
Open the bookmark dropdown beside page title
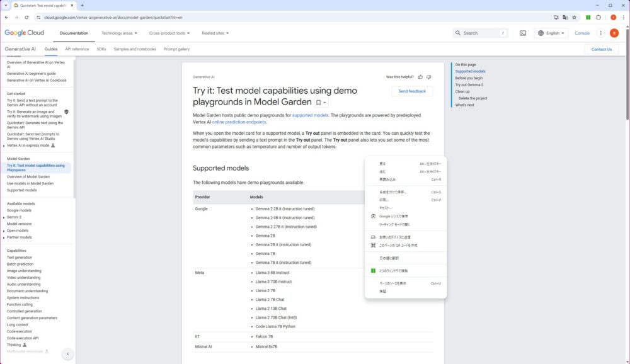(x=321, y=103)
